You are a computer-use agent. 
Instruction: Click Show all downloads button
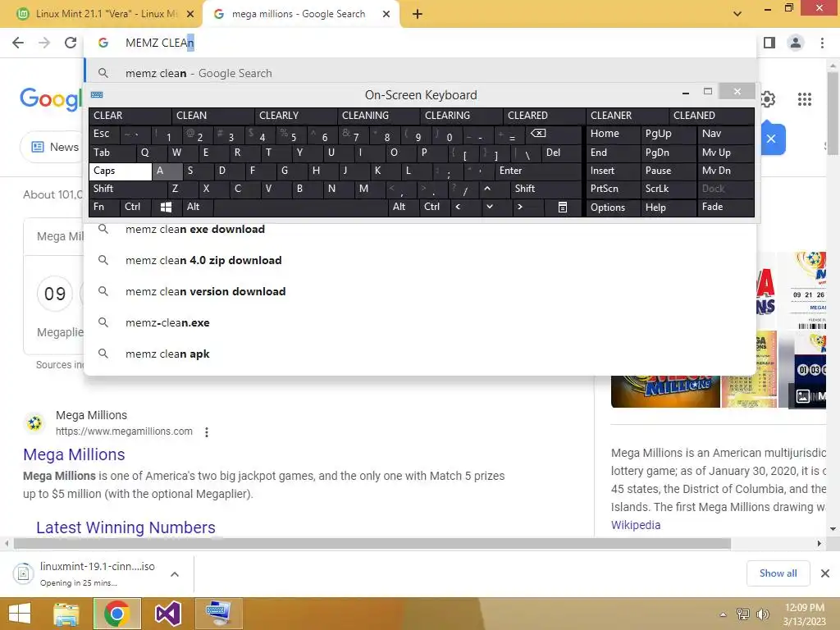click(778, 573)
